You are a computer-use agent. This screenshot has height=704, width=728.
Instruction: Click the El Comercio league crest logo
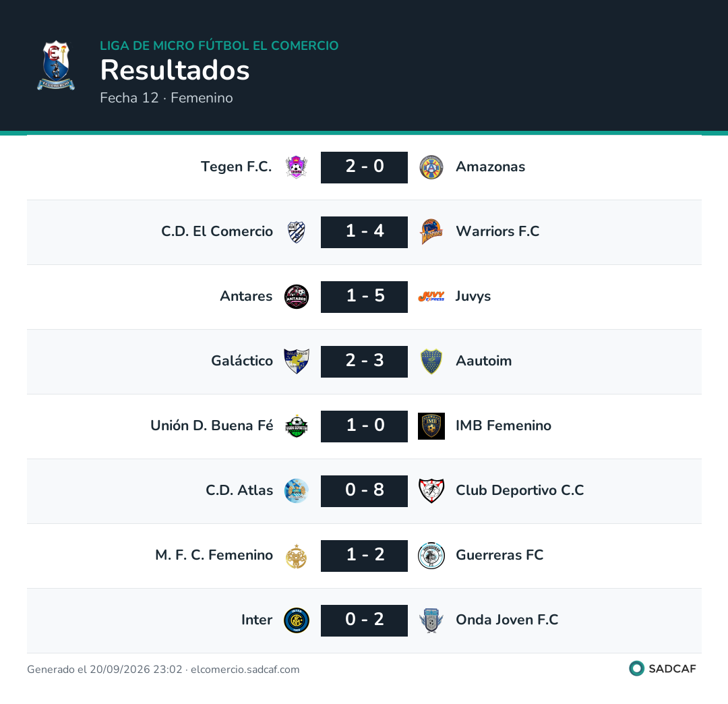pos(56,65)
